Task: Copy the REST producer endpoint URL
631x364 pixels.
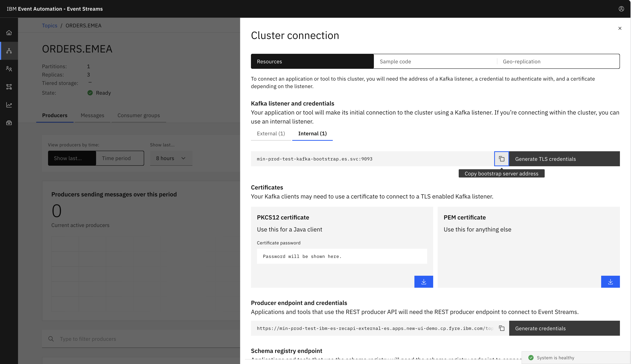Action: coord(502,328)
